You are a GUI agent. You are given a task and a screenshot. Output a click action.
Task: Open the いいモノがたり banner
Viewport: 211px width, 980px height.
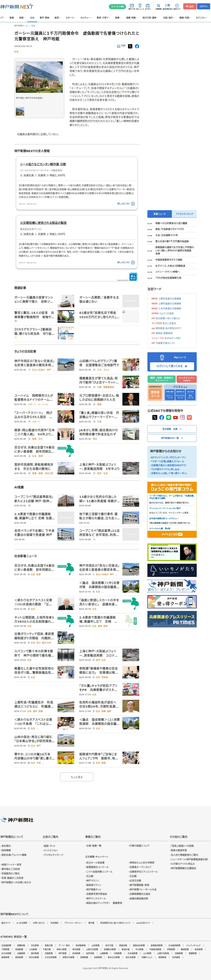point(172,570)
